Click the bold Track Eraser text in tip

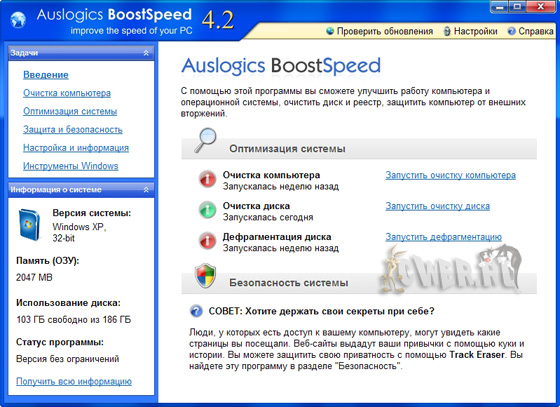477,355
